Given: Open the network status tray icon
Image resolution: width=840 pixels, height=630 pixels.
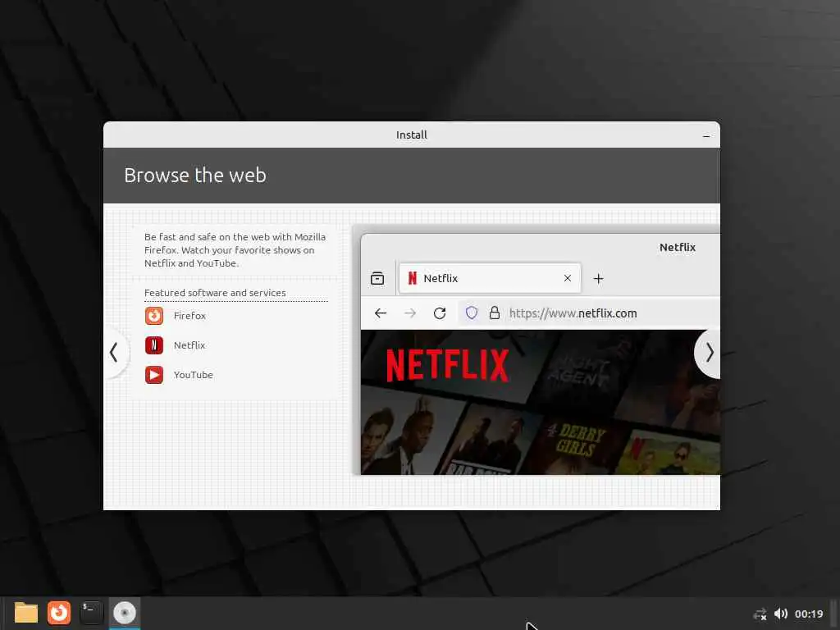Looking at the screenshot, I should coord(760,614).
